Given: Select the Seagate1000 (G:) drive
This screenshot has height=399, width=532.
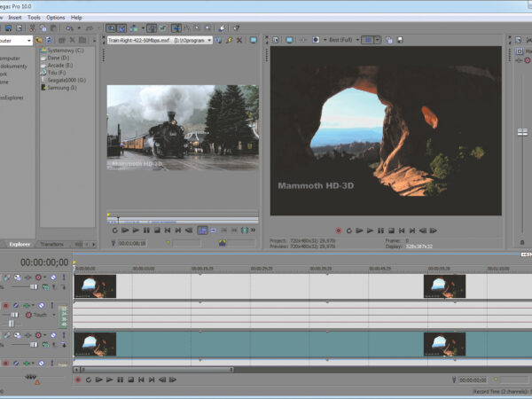Looking at the screenshot, I should pos(62,80).
